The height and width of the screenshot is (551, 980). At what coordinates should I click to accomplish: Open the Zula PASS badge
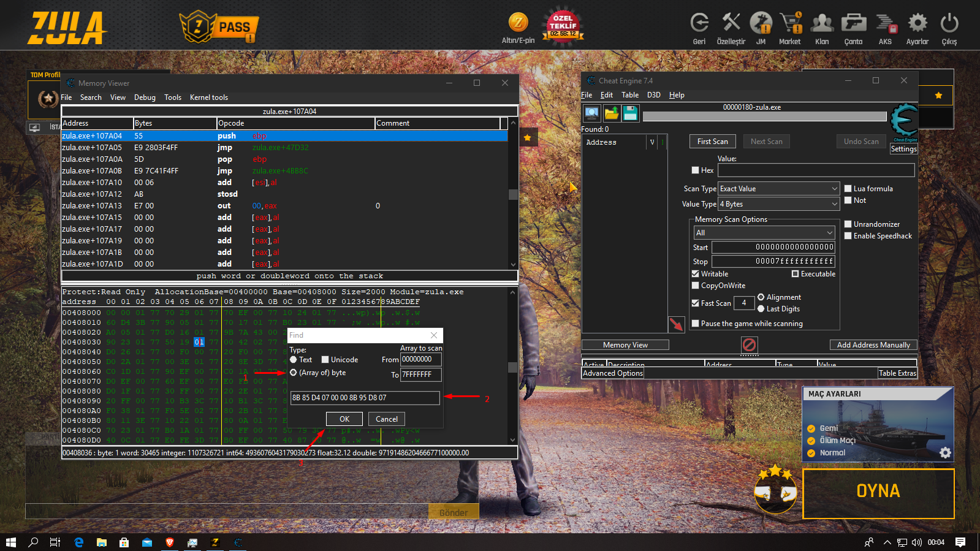(x=219, y=27)
